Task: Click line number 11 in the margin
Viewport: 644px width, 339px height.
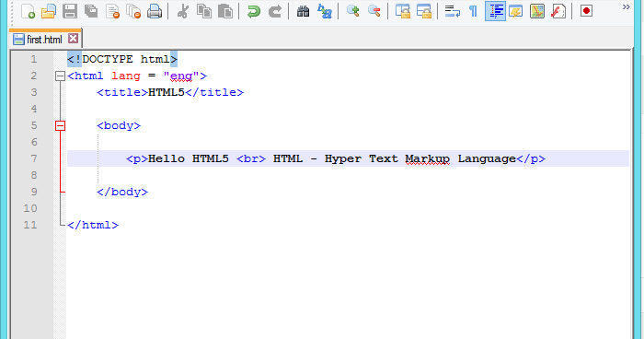Action: [x=30, y=225]
